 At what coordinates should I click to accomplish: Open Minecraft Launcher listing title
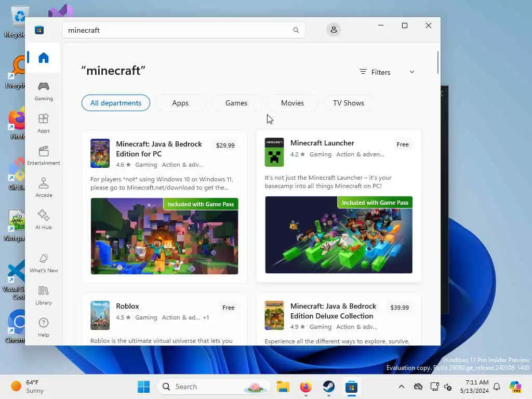click(x=322, y=143)
